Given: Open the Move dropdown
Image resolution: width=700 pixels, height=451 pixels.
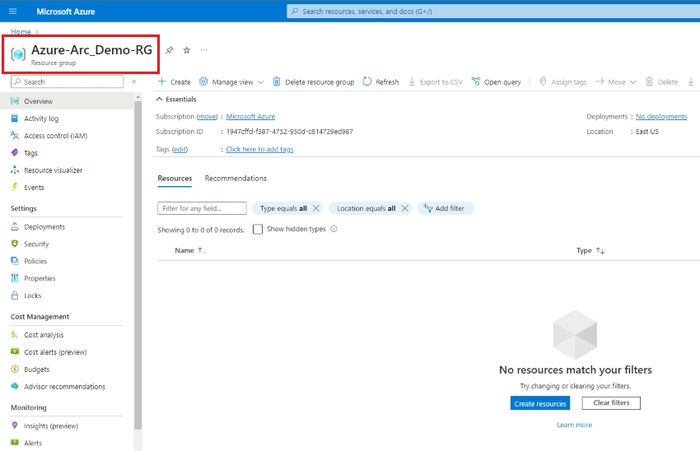Looking at the screenshot, I should (x=616, y=82).
